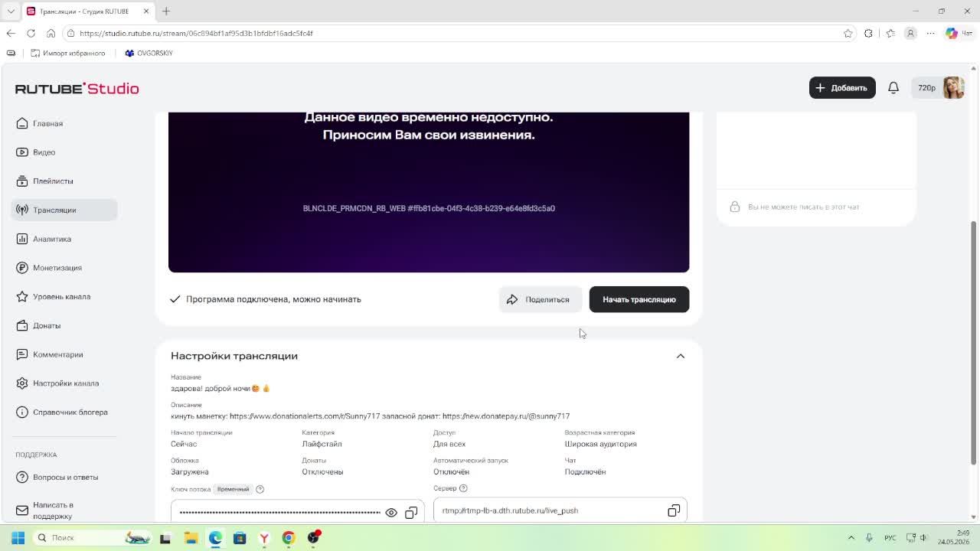Image resolution: width=980 pixels, height=551 pixels.
Task: Click the Ключ потока help icon
Action: pyautogui.click(x=260, y=489)
